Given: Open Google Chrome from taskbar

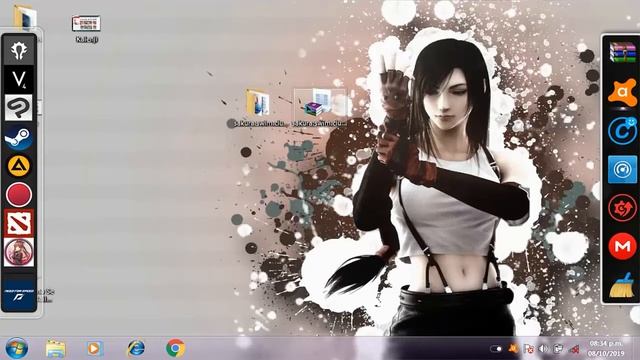Looking at the screenshot, I should coord(176,348).
